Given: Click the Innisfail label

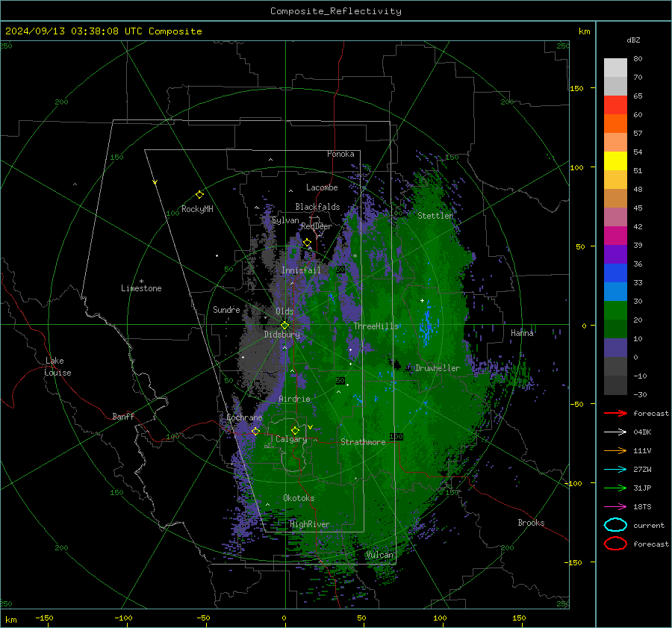Looking at the screenshot, I should click(301, 270).
